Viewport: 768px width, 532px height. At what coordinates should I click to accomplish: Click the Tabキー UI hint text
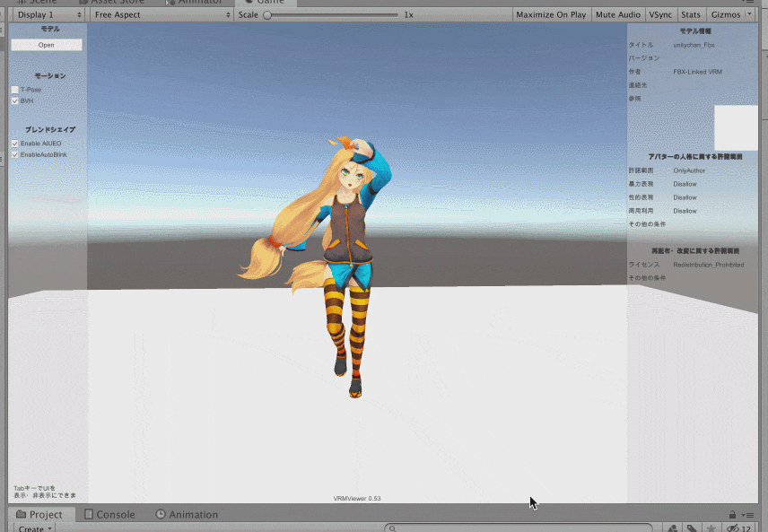click(x=45, y=492)
